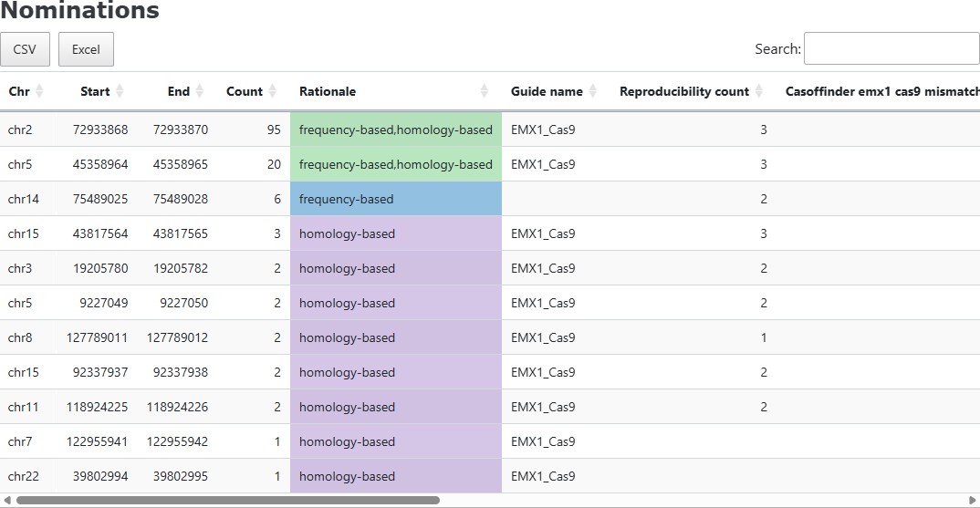980x508 pixels.
Task: Click the Count column header label
Action: (x=245, y=91)
